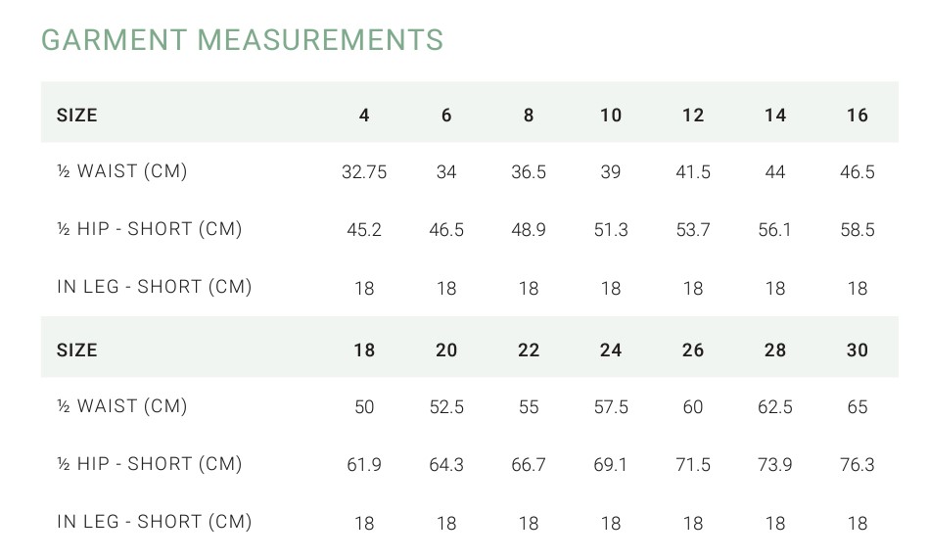Select the 76.3 hip measurement cell
This screenshot has height=560, width=928.
pos(857,465)
